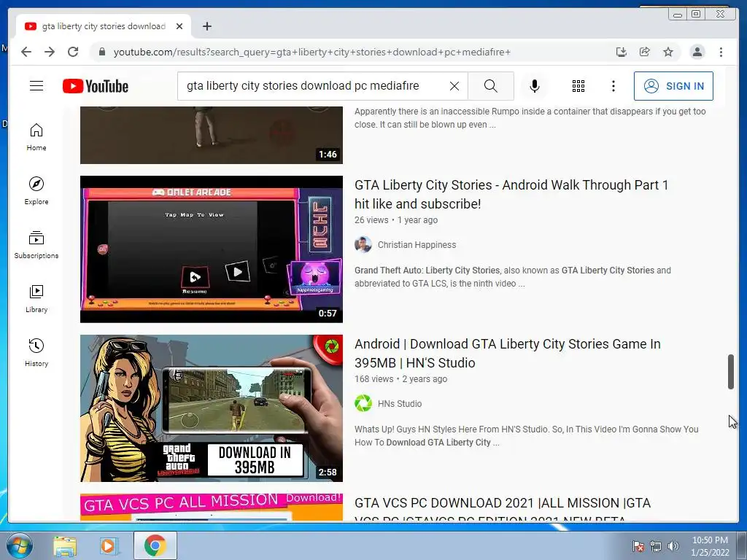The width and height of the screenshot is (747, 560).
Task: Open the Omlet Arcade video thumbnail
Action: [211, 249]
